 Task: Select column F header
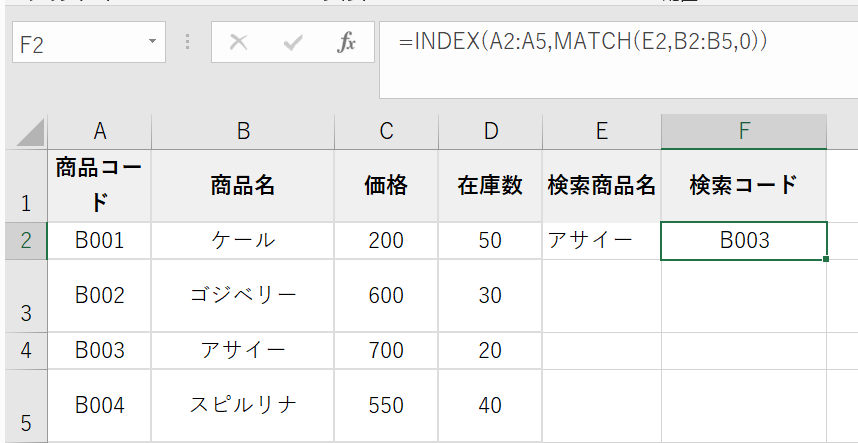point(743,132)
